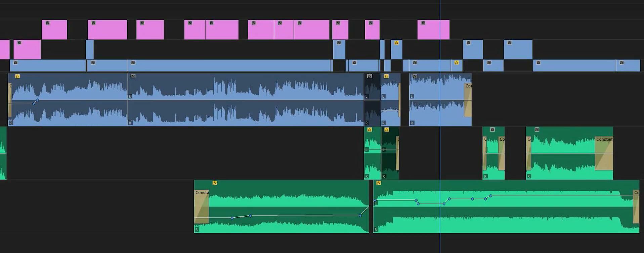Select the long blue video clip spanning the bottom video track
Viewport: 644px width, 253px height.
click(x=228, y=66)
